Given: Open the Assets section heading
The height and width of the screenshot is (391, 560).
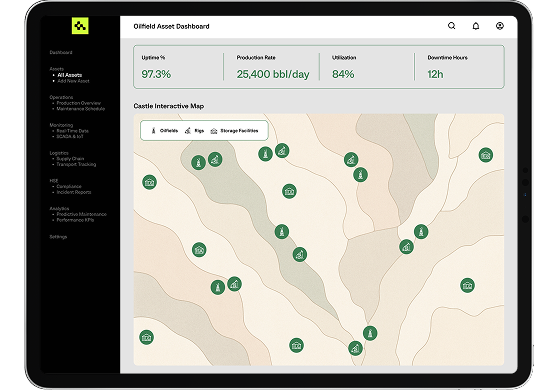Looking at the screenshot, I should click(x=56, y=69).
